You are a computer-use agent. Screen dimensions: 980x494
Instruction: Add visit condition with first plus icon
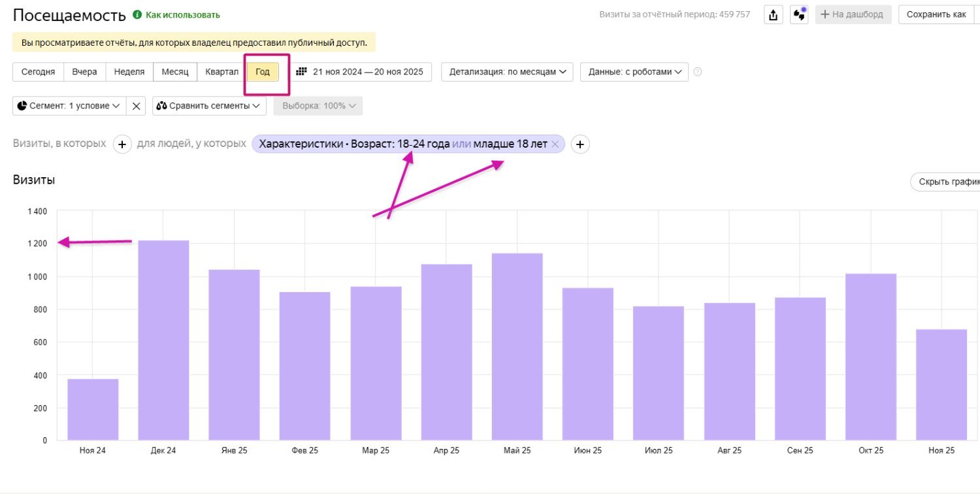(122, 144)
